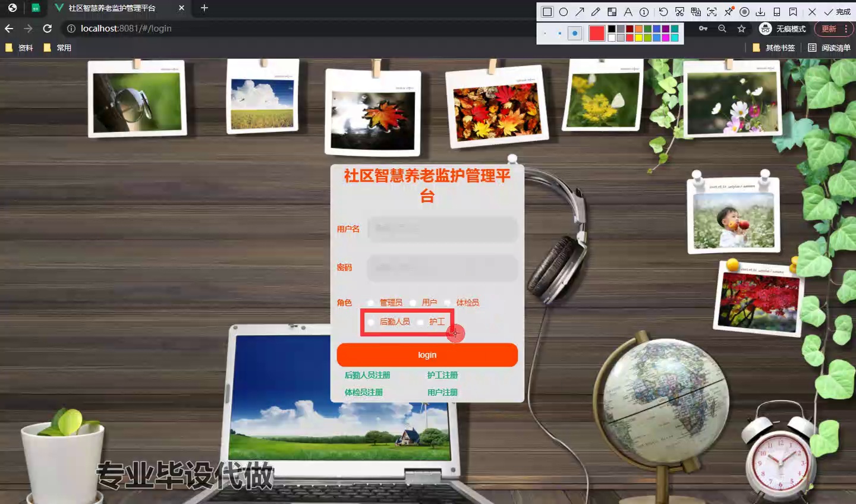856x504 pixels.
Task: Select the ellipse annotation tool
Action: 564,12
